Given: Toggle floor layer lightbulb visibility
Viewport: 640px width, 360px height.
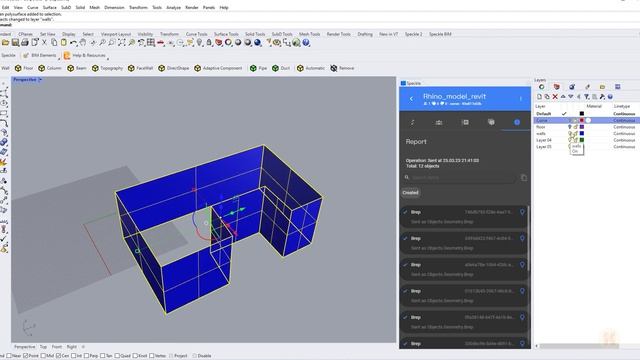Looking at the screenshot, I should [570, 127].
